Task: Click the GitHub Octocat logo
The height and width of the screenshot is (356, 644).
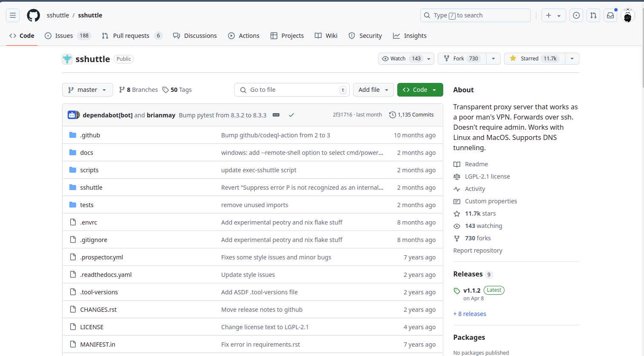Action: 34,15
